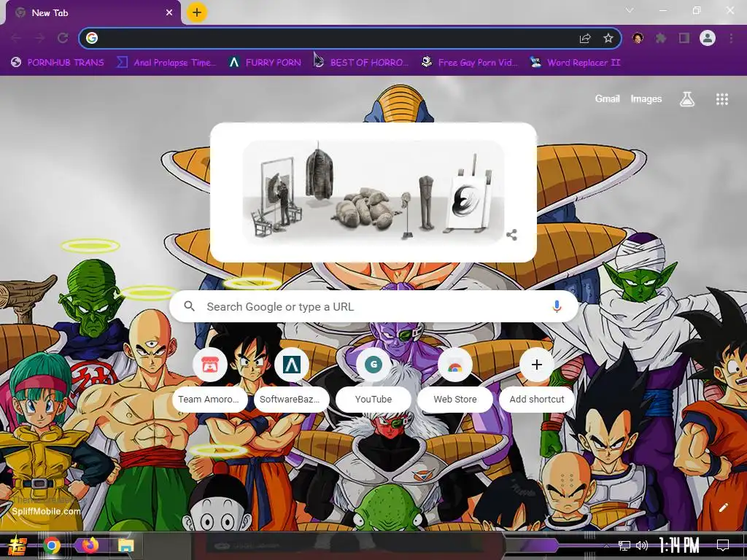The image size is (747, 560).
Task: Open the notification center icon
Action: 723,545
